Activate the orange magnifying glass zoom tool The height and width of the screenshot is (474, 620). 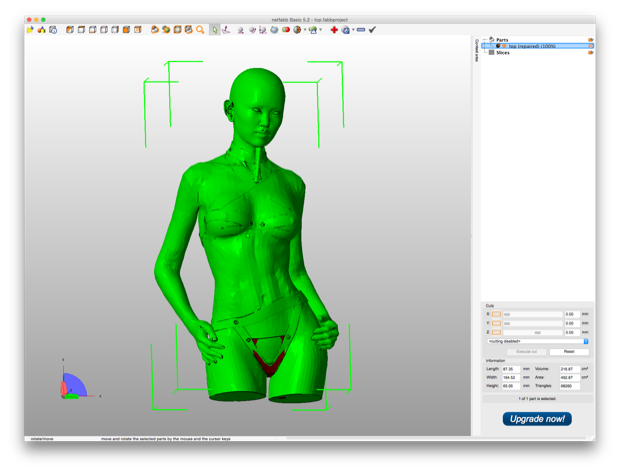tap(200, 30)
